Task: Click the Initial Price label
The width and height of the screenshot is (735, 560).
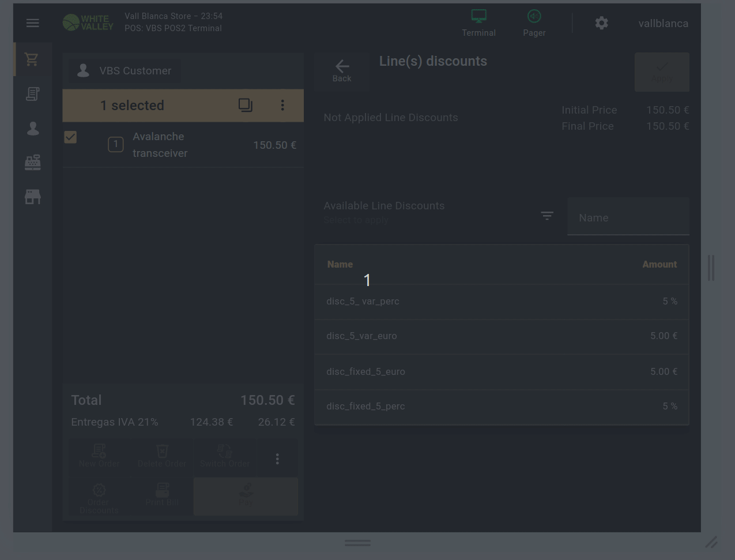Action: pos(589,110)
